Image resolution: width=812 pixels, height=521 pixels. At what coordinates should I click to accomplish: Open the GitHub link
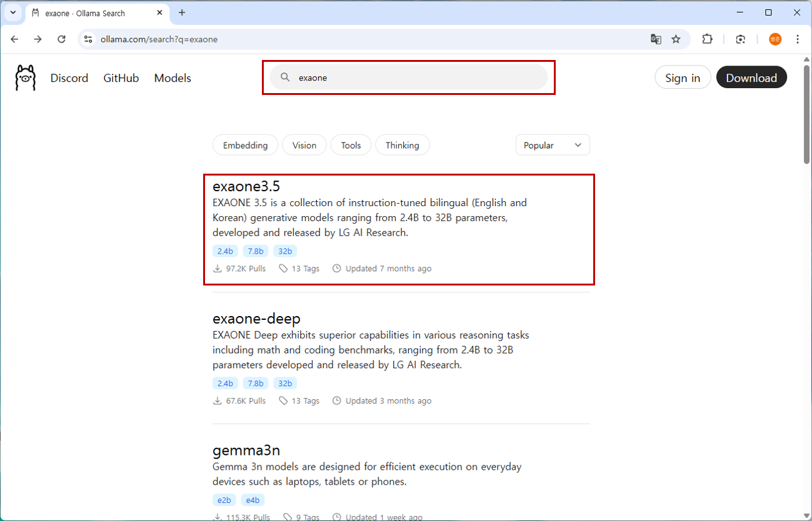tap(121, 78)
